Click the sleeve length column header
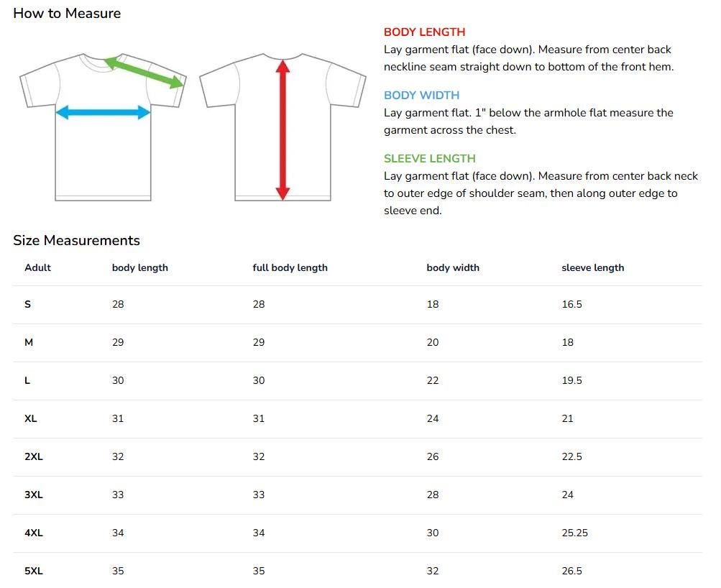The image size is (721, 588). coord(593,268)
